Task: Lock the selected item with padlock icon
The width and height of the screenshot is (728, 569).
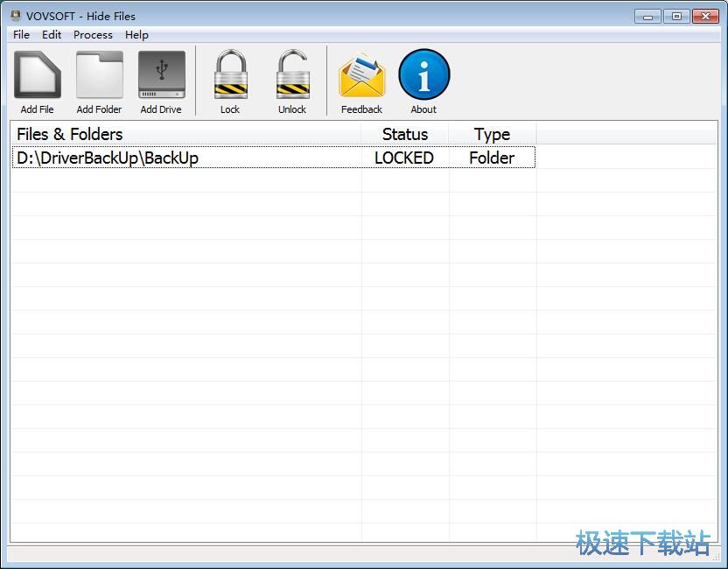Action: tap(231, 74)
